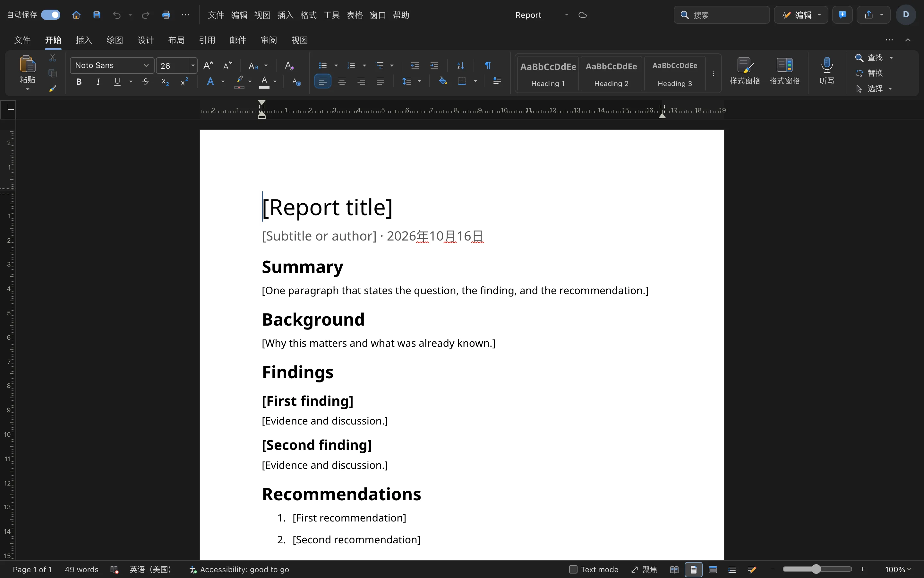Expand line spacing dropdown arrow
The image size is (924, 578).
coord(419,82)
